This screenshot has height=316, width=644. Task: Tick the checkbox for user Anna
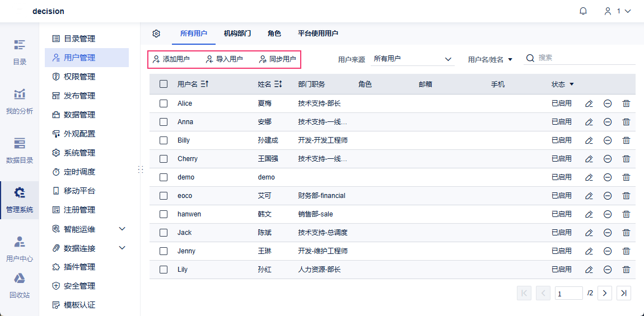click(x=164, y=122)
